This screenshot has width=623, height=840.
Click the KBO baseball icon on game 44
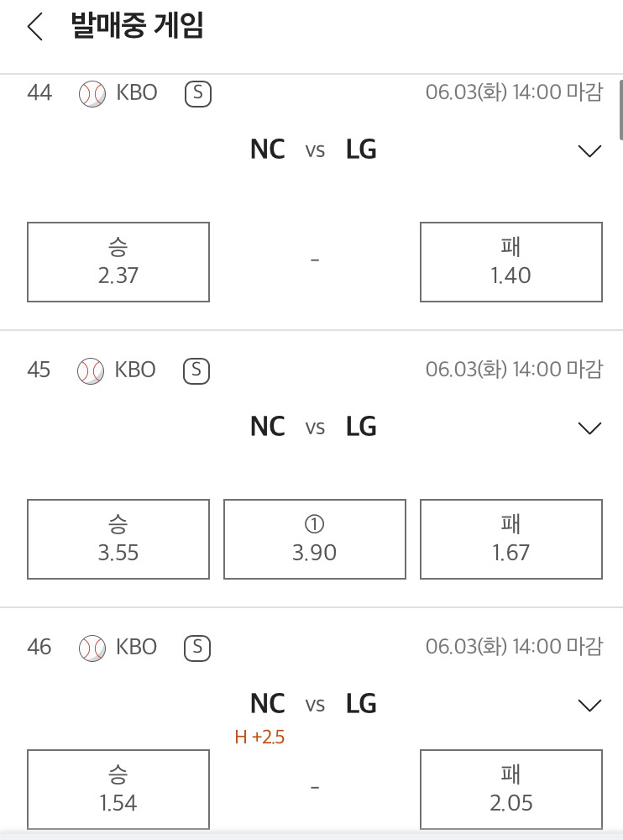click(x=92, y=93)
